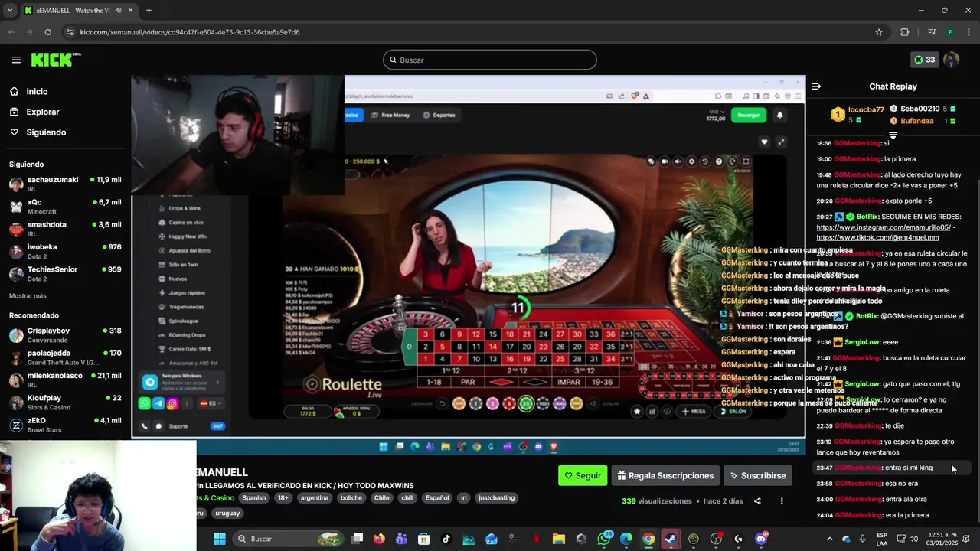The height and width of the screenshot is (551, 980).
Task: Toggle the Siguiendo sidebar section
Action: [26, 165]
